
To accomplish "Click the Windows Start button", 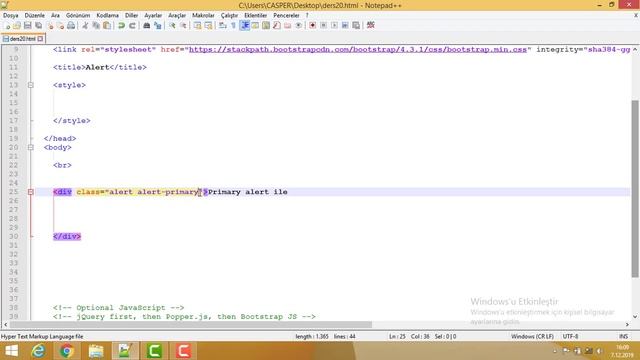I will point(11,351).
